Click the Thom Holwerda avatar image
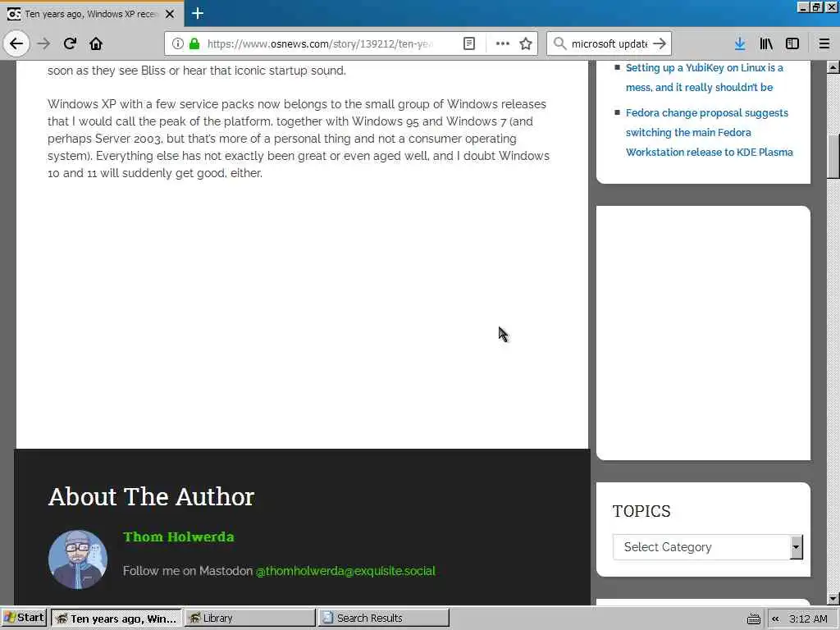 (x=78, y=559)
